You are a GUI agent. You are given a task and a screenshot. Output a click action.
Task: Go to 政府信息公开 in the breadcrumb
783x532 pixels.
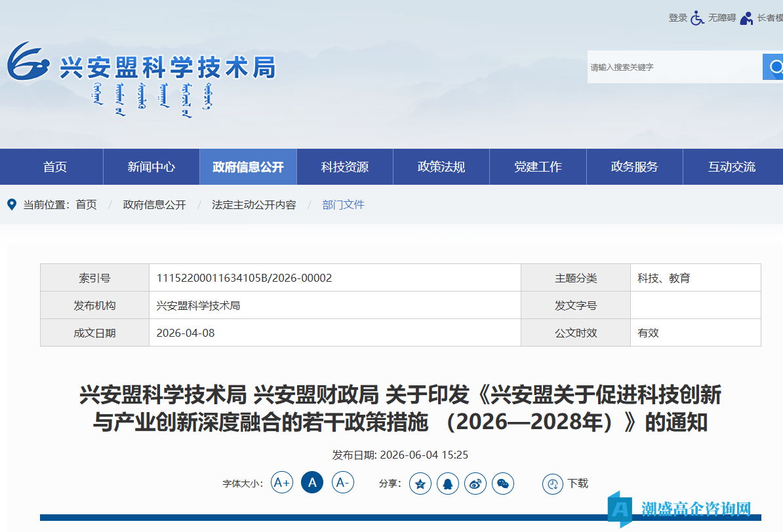pyautogui.click(x=154, y=204)
